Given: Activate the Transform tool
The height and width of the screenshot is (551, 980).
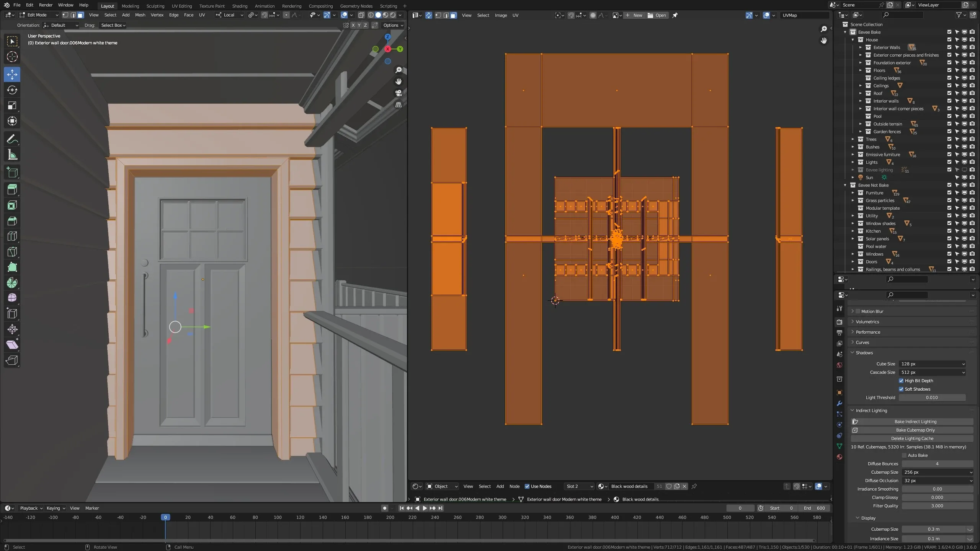Looking at the screenshot, I should [12, 121].
